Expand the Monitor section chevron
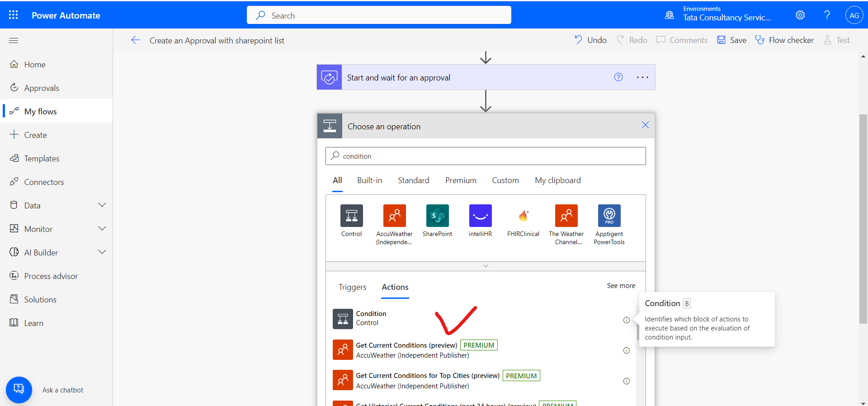 coord(102,229)
